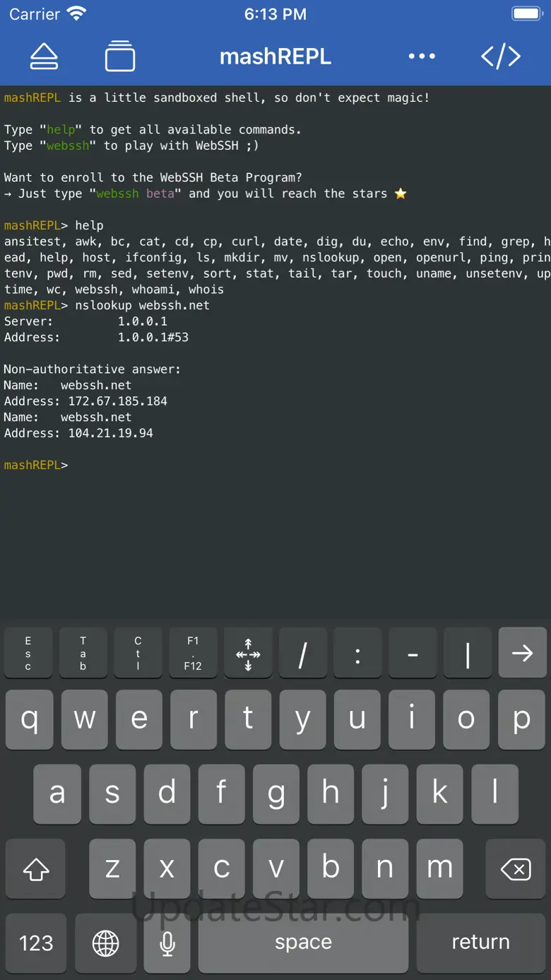Tap the j key
Screen dimensions: 551x980
pos(385,794)
